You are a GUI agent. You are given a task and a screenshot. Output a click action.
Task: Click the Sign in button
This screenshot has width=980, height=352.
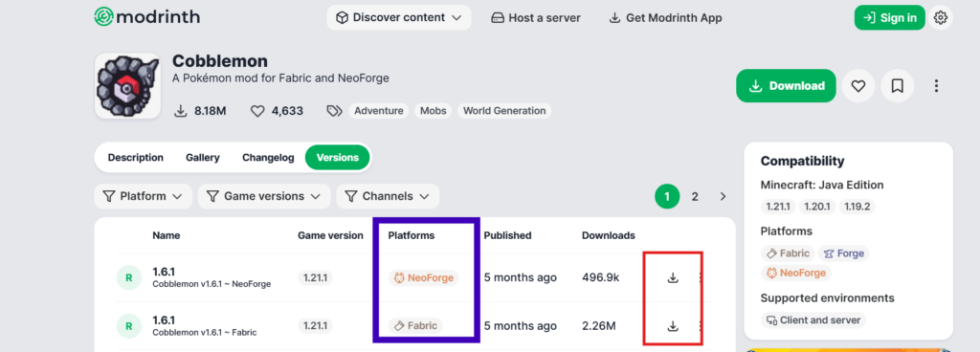tap(890, 17)
